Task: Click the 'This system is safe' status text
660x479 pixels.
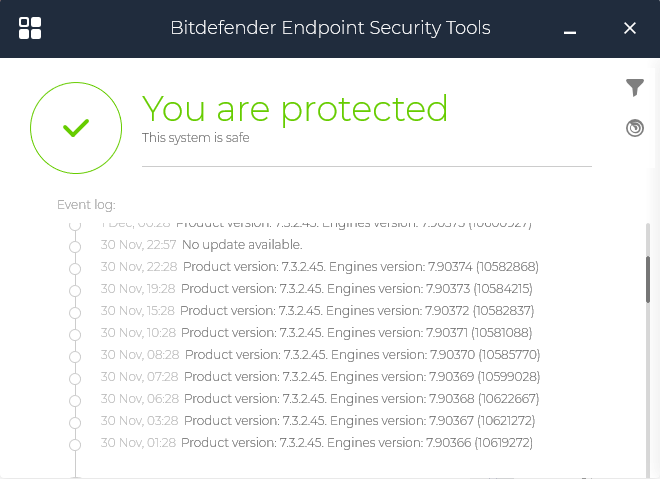Action: pyautogui.click(x=196, y=138)
